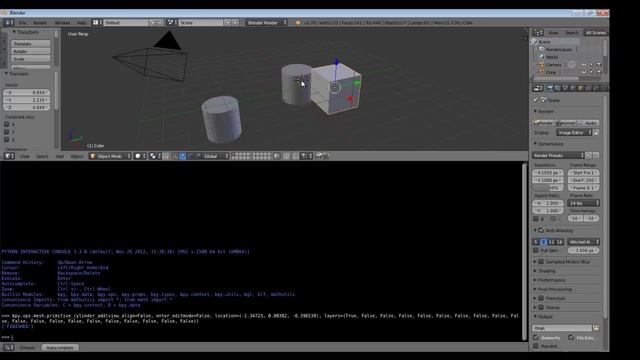Open the Object Mode dropdown
Screen dimensions: 640x360
(x=110, y=156)
